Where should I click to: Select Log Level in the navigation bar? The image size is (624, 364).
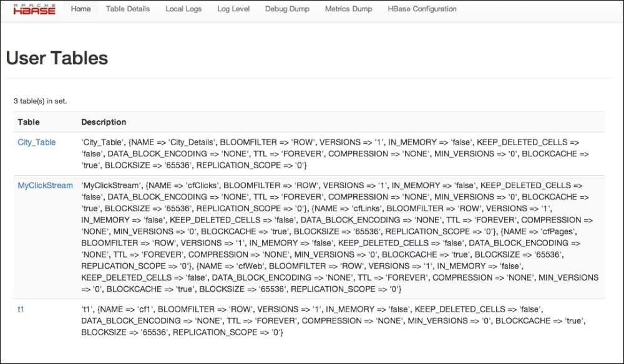point(233,9)
